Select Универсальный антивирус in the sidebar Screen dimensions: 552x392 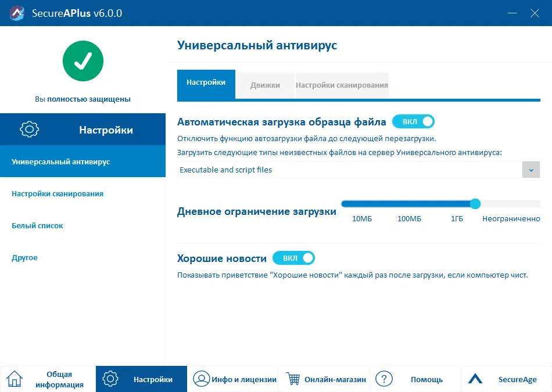83,161
